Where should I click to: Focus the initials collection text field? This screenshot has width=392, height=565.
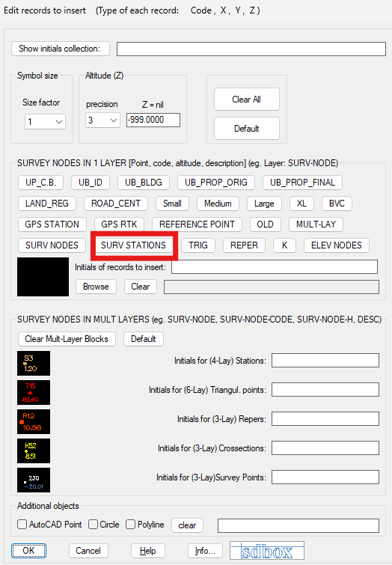[251, 49]
